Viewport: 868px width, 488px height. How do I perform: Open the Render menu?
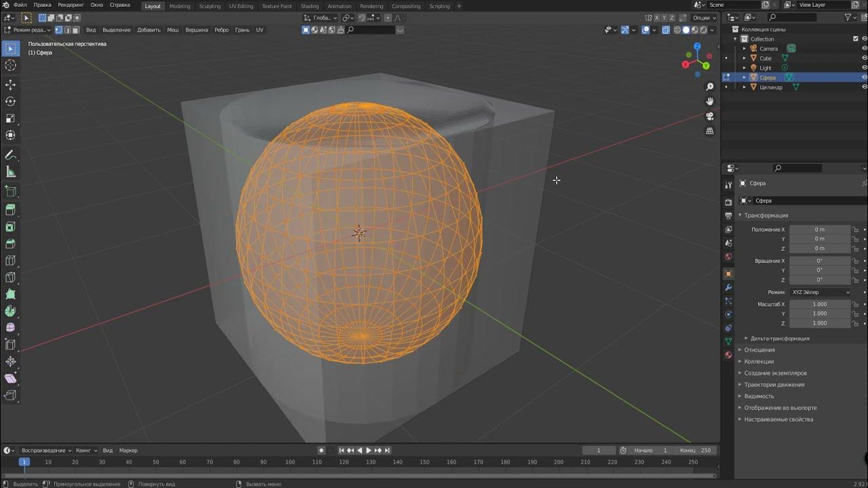71,5
